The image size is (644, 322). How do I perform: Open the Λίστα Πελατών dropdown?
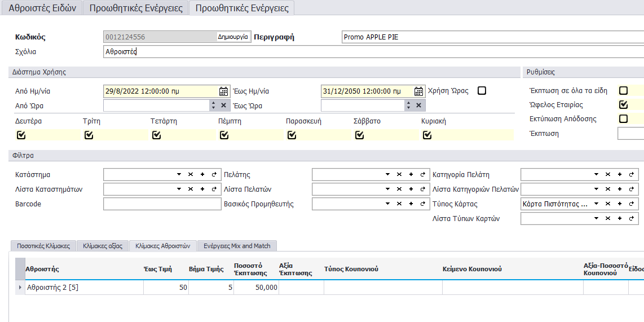[x=387, y=189]
